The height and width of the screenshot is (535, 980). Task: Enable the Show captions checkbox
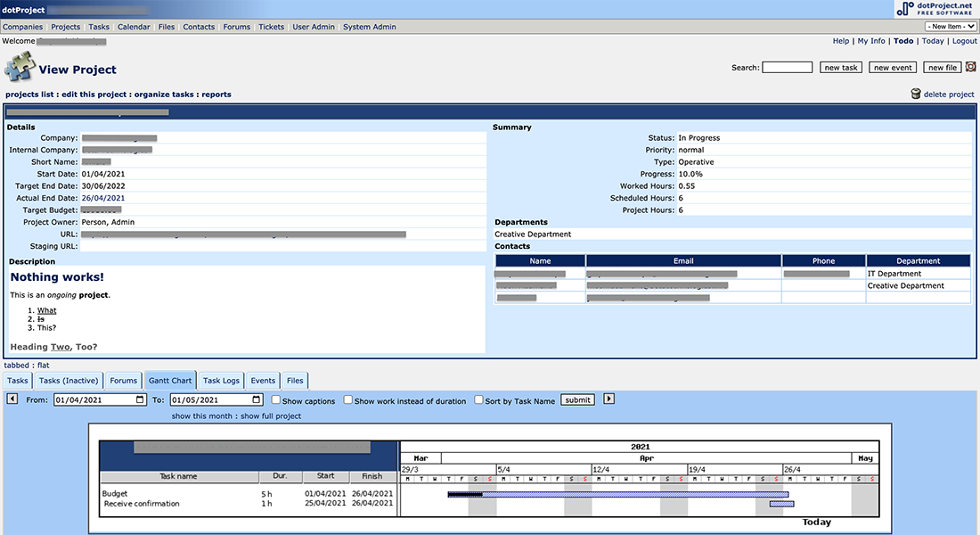(275, 400)
